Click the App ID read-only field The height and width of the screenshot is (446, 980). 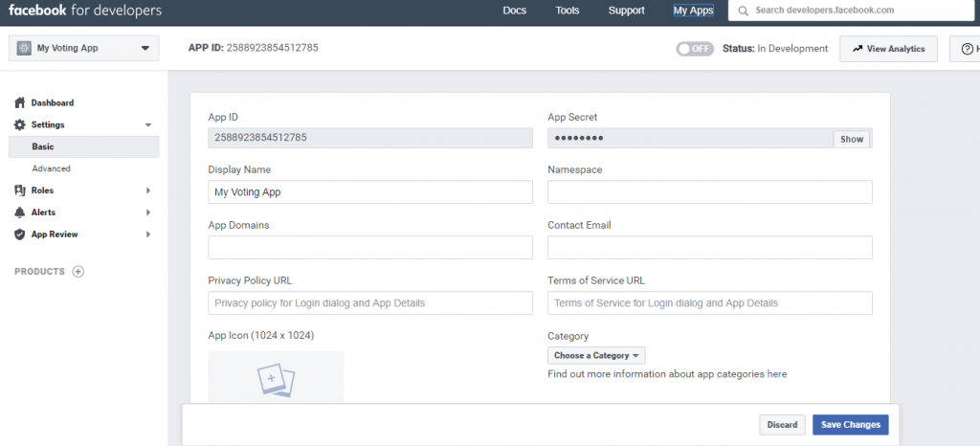[x=370, y=138]
